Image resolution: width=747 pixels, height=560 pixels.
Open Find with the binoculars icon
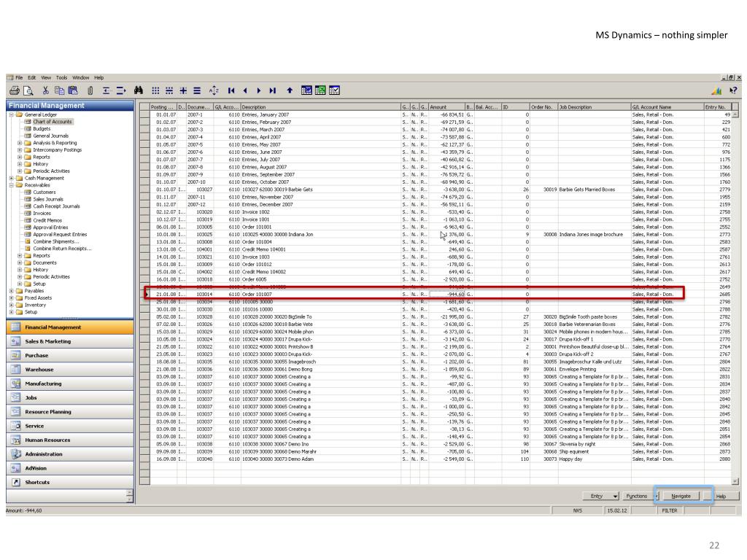click(139, 90)
